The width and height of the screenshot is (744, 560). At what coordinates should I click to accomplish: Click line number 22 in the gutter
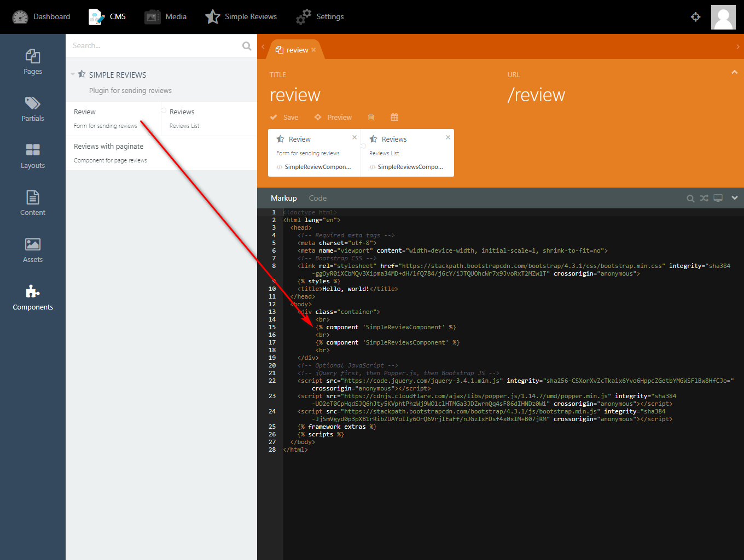[x=272, y=381]
